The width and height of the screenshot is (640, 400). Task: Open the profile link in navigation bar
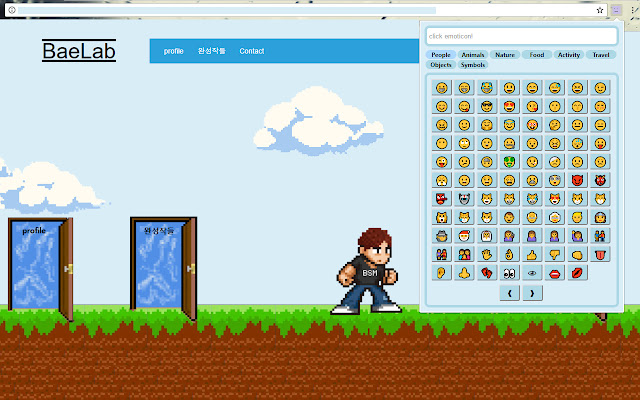pos(173,51)
